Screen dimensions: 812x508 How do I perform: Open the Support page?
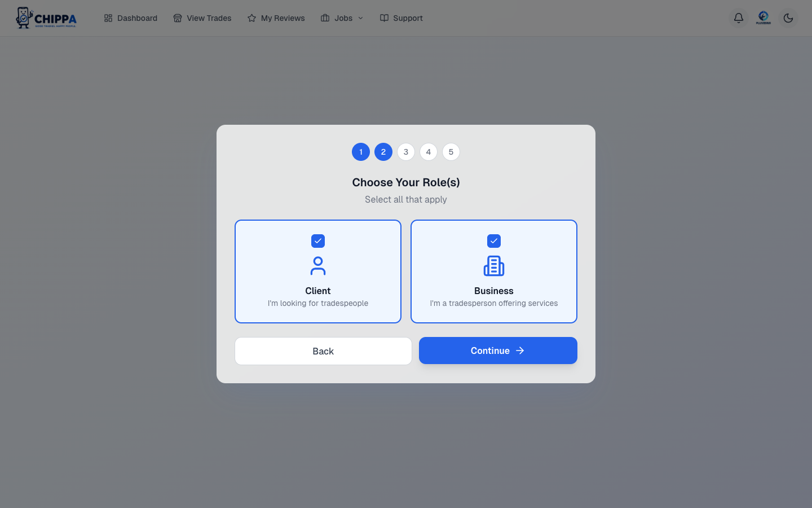point(401,18)
